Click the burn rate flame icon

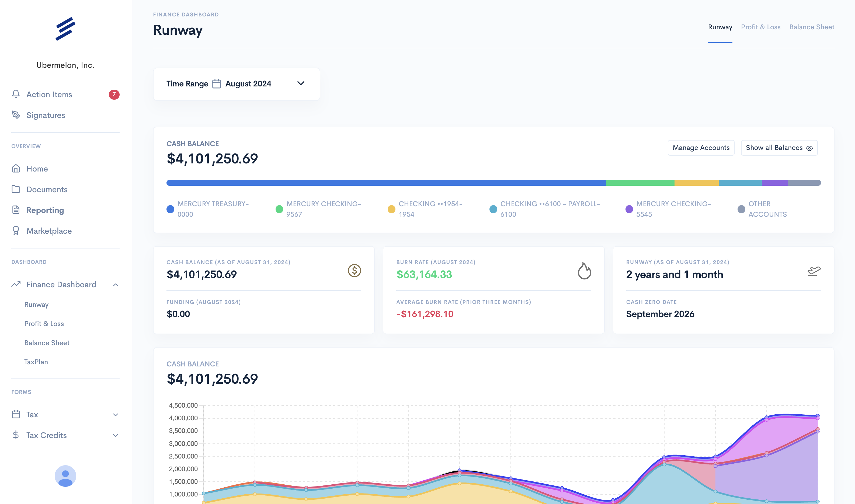pos(584,271)
